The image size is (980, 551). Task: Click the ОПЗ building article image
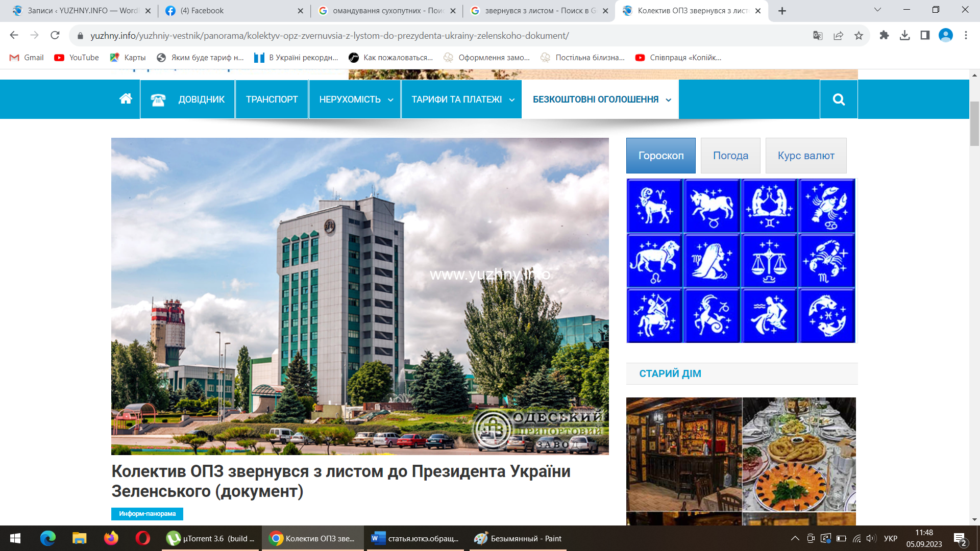click(x=360, y=296)
